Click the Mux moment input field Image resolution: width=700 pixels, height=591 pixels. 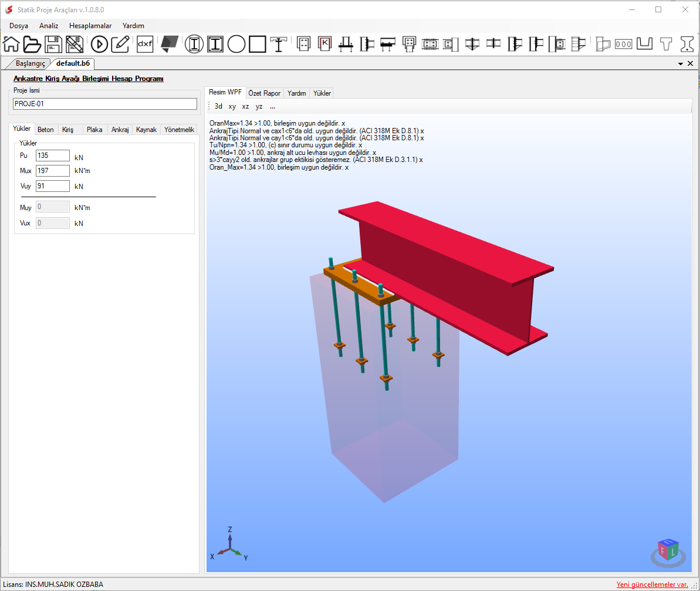[53, 171]
